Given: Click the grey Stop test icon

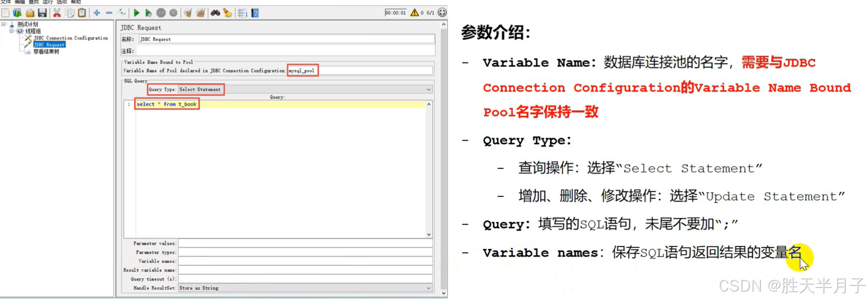Looking at the screenshot, I should [x=161, y=13].
